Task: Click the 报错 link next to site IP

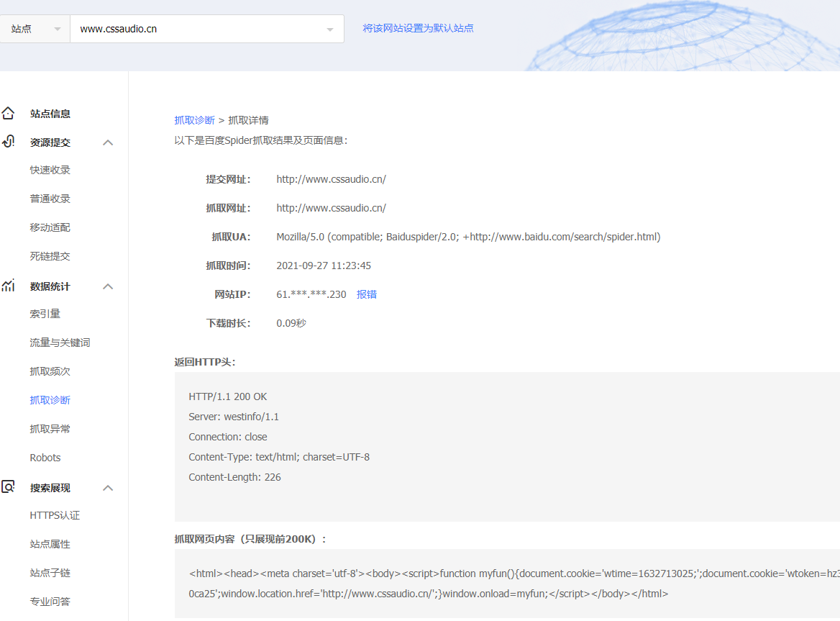Action: coord(367,294)
